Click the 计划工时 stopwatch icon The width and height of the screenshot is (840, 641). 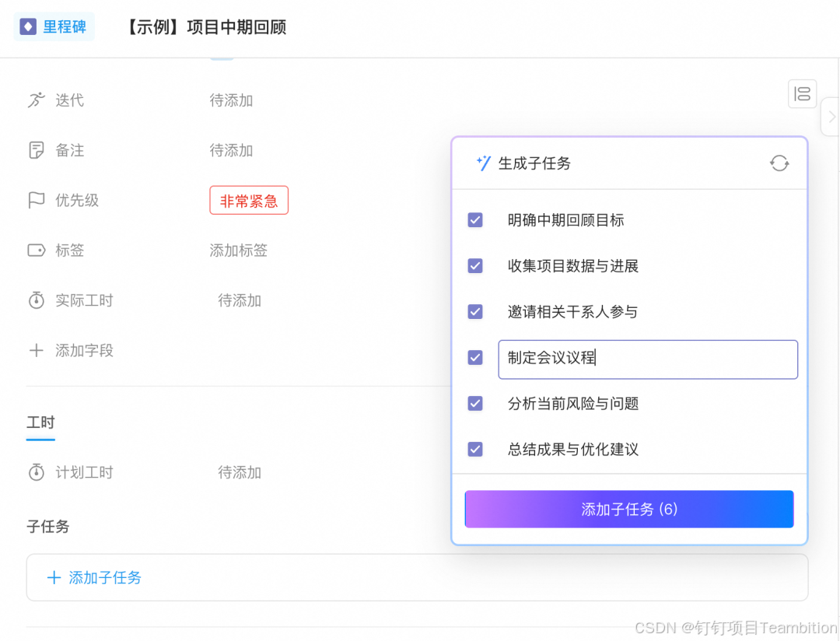(37, 472)
